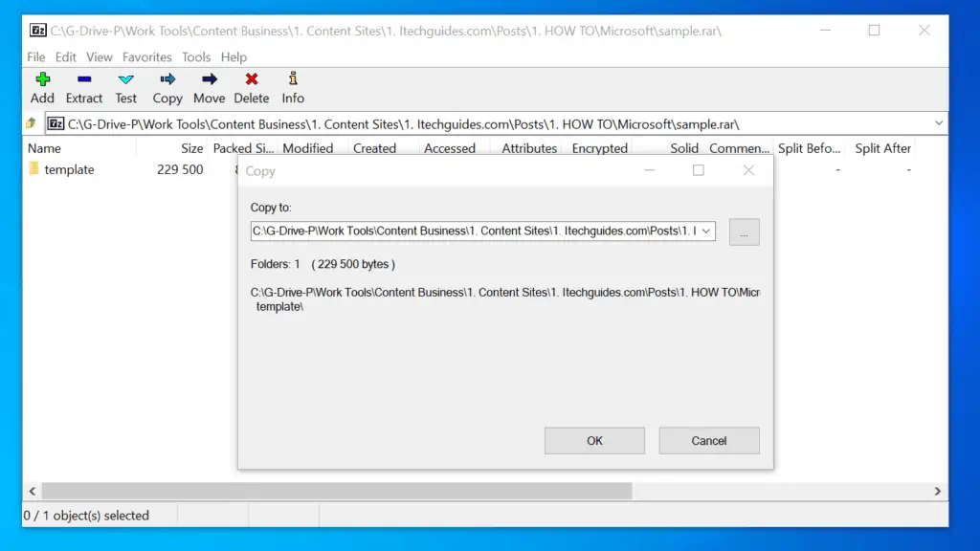The width and height of the screenshot is (980, 551).
Task: Open the Tools menu
Action: pyautogui.click(x=196, y=57)
